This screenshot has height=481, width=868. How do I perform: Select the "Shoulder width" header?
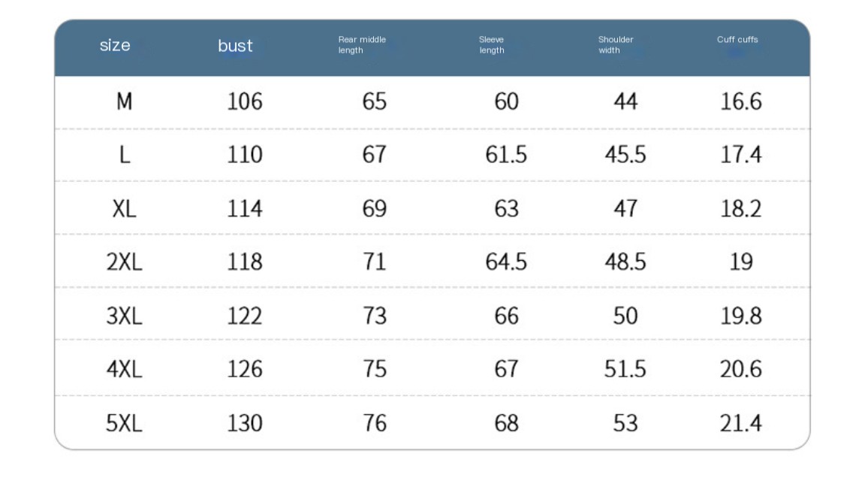click(x=616, y=45)
